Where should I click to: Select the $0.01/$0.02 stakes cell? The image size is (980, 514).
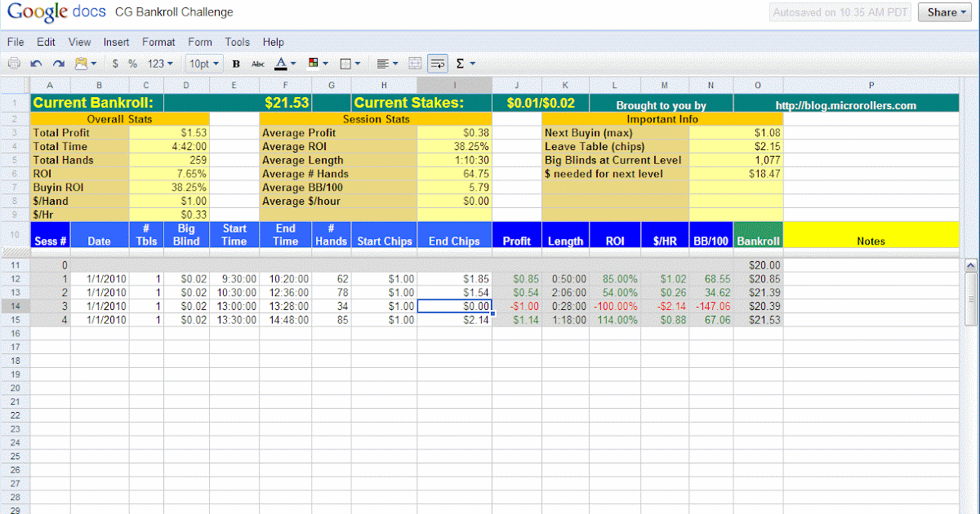(541, 103)
